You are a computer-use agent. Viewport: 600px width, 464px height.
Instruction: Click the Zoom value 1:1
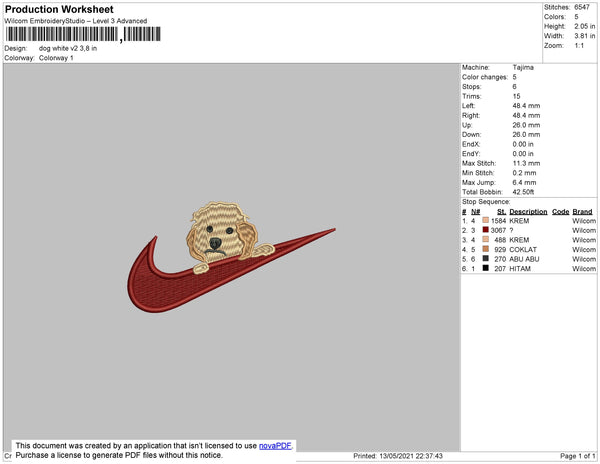tap(579, 46)
